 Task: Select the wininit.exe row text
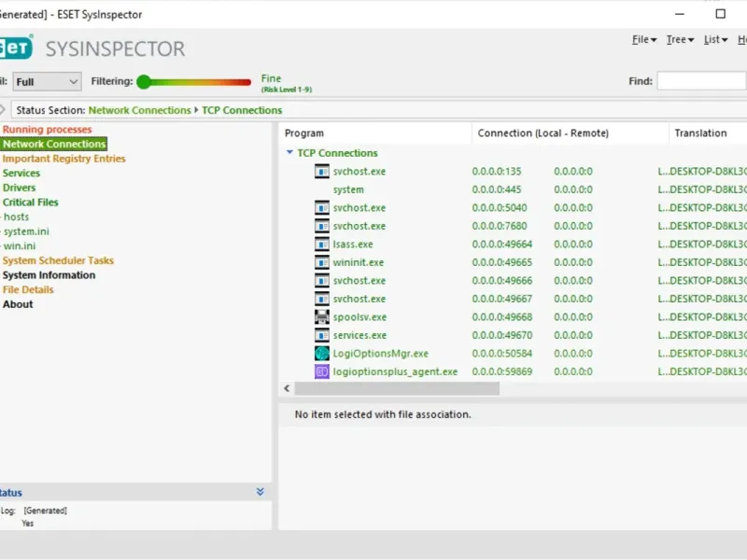[x=359, y=262]
